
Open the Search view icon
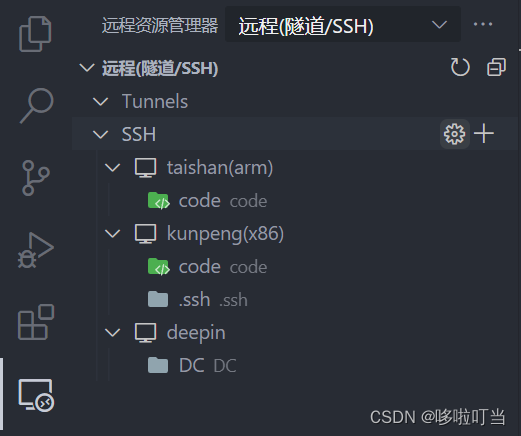click(37, 106)
